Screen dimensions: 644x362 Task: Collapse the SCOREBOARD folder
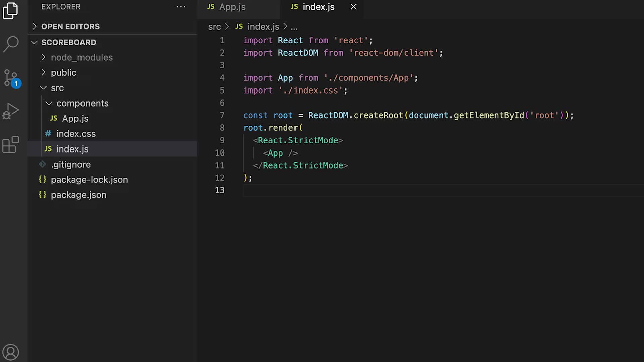[34, 42]
